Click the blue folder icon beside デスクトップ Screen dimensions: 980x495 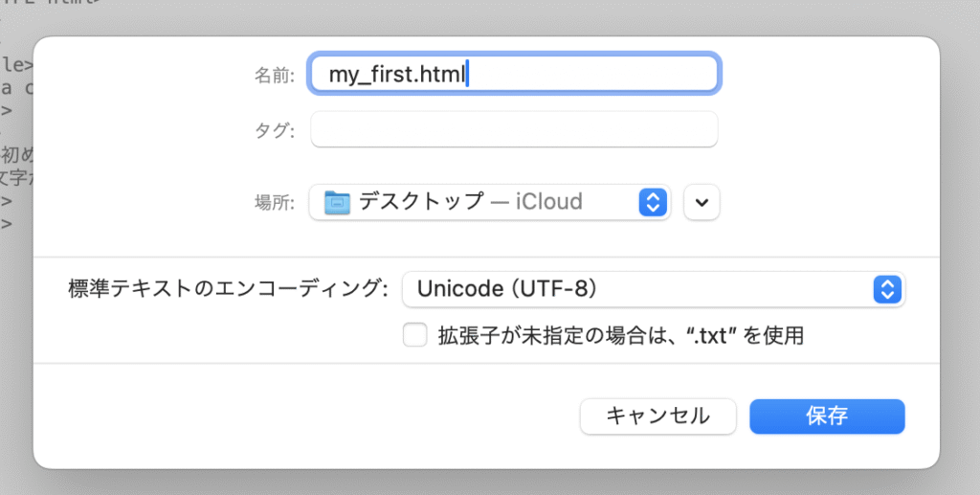tap(337, 202)
